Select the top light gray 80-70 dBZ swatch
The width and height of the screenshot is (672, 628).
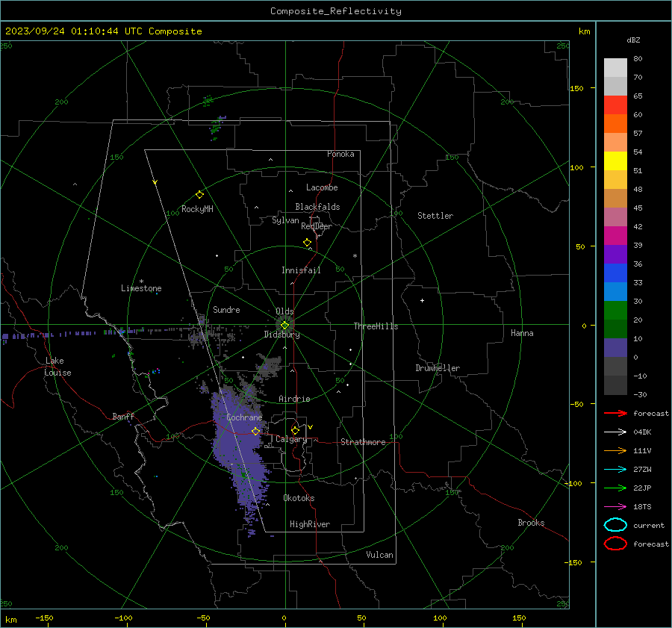coord(615,67)
